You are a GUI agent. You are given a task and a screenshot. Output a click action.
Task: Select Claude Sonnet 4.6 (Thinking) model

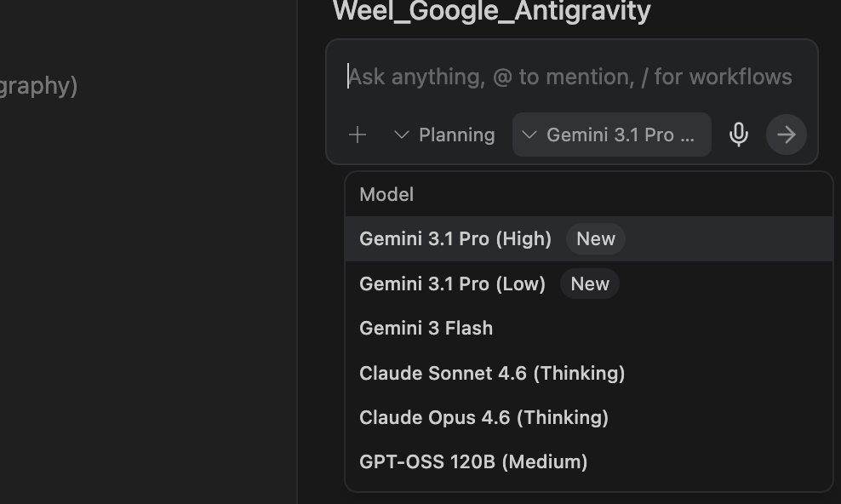pos(492,373)
